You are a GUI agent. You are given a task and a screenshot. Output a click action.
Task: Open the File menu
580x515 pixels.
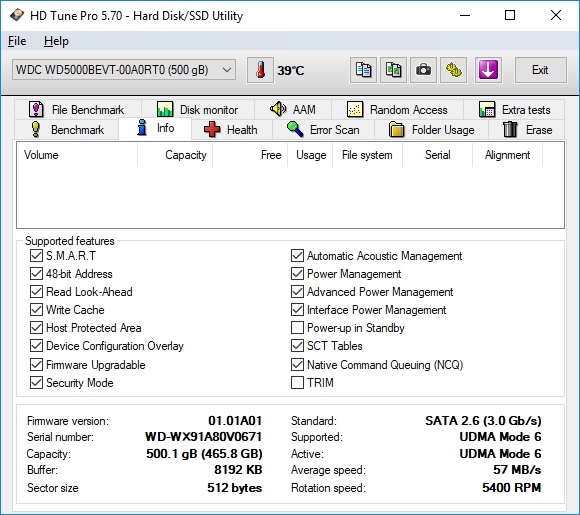tap(17, 41)
